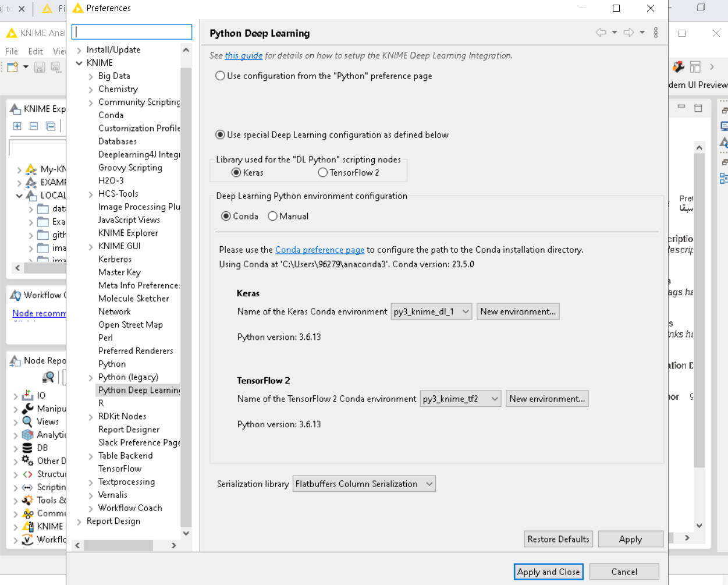Click the Restore Defaults button

point(558,539)
